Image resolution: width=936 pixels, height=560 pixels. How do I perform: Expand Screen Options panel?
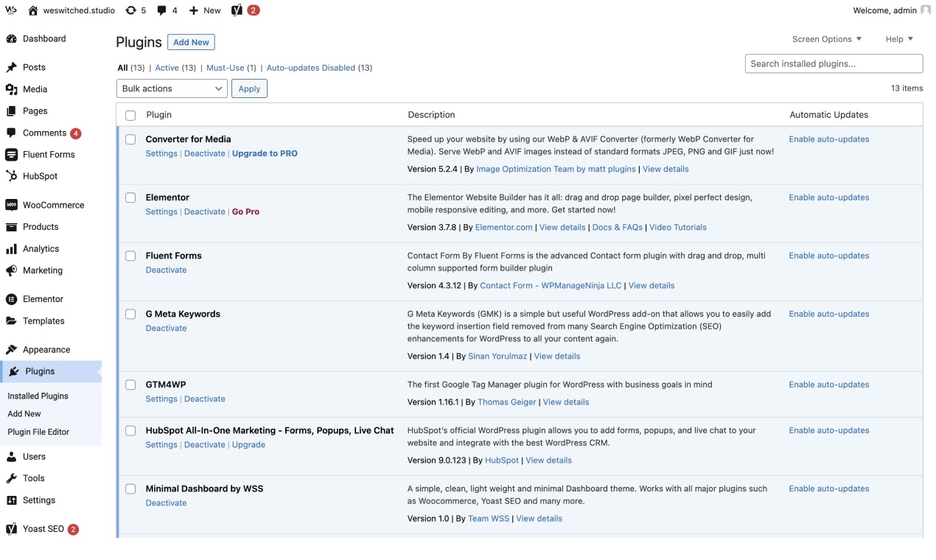pyautogui.click(x=827, y=39)
